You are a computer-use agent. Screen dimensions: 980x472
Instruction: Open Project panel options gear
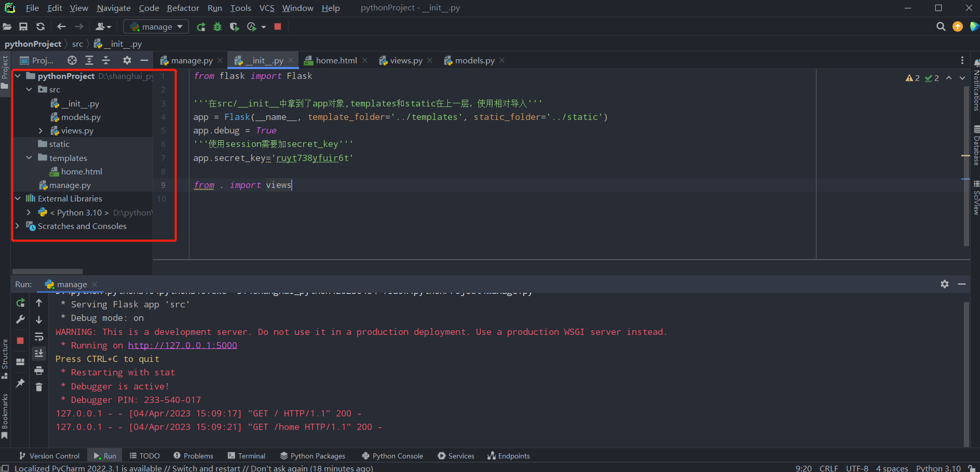coord(127,60)
